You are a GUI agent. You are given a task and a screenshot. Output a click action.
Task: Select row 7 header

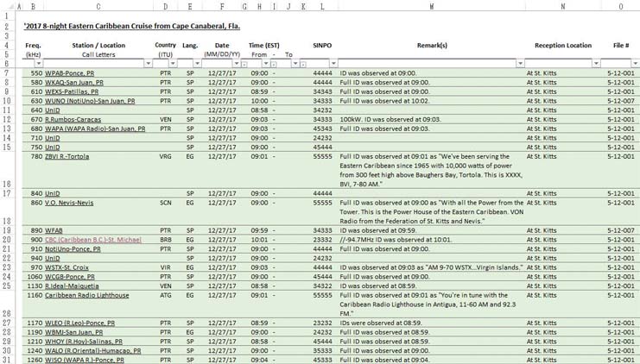point(7,73)
